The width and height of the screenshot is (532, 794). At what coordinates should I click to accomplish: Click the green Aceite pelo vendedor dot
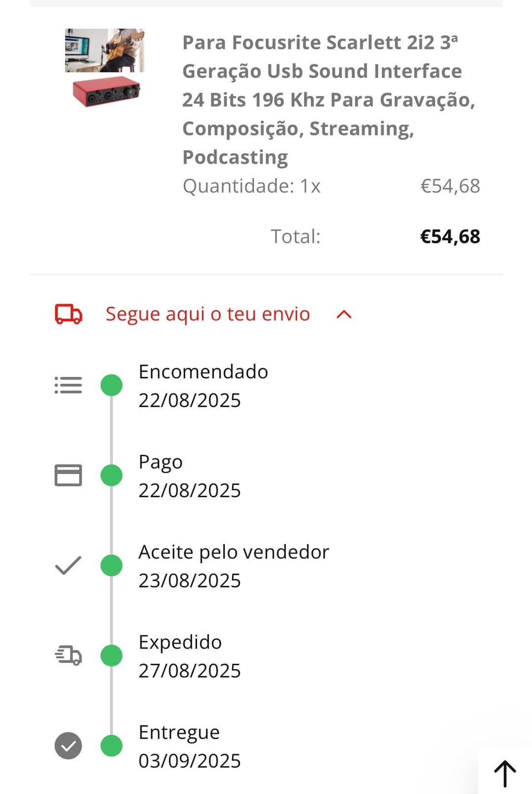[111, 565]
